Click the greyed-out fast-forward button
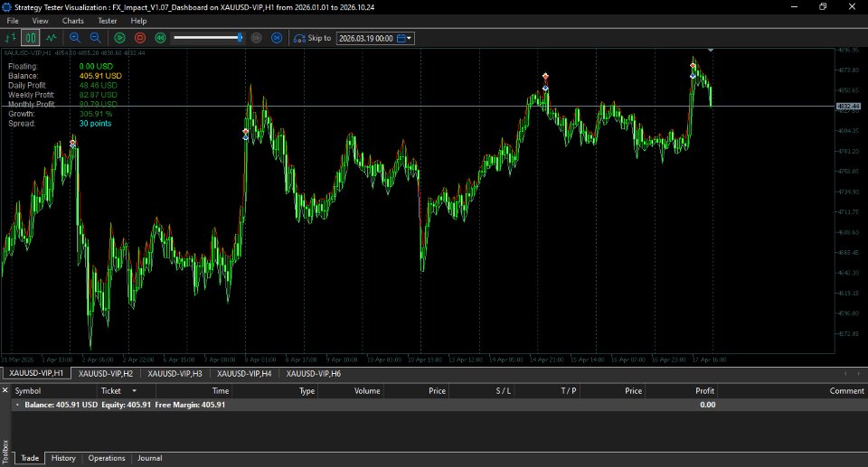Screen dimensions: 868x467 click(x=256, y=38)
